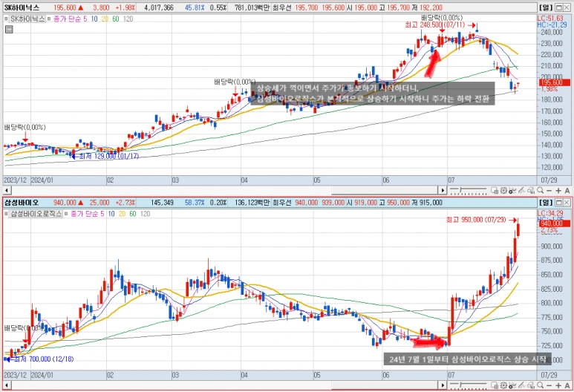Click the 120-day MA label in 삼성바이오 chart

(x=146, y=214)
